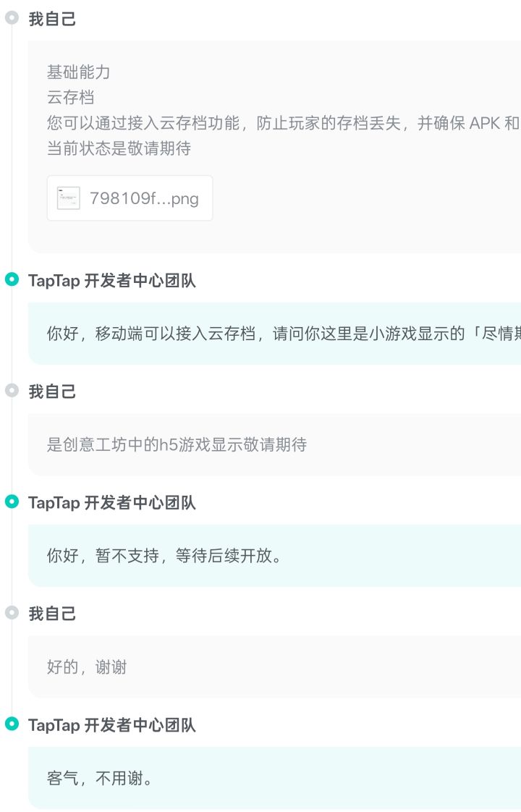Click the gray dot above the h5游戏 message

click(x=12, y=391)
